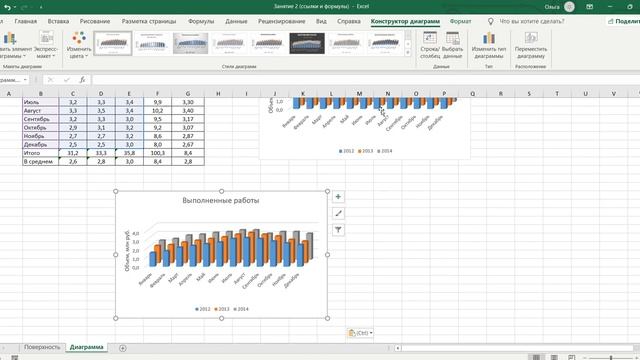This screenshot has width=640, height=360.
Task: Click the cell with Итого
Action: [x=40, y=153]
